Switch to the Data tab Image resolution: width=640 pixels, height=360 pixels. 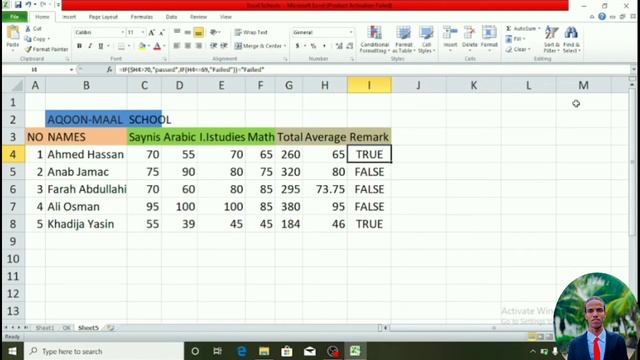coord(171,17)
